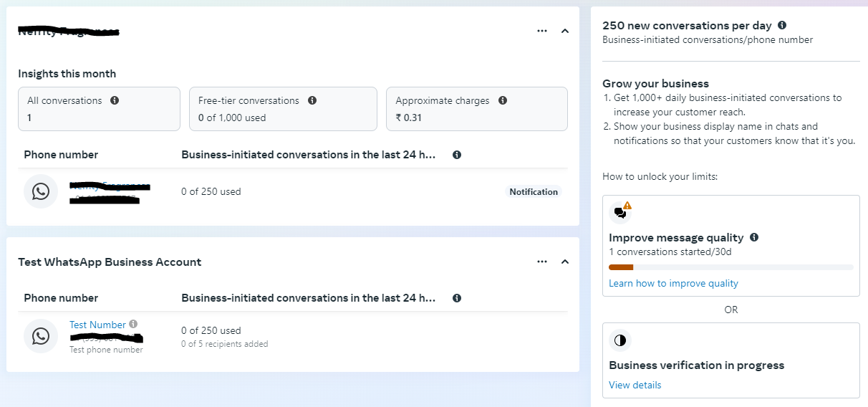
Task: Open Learn how to improve quality link
Action: (x=673, y=283)
